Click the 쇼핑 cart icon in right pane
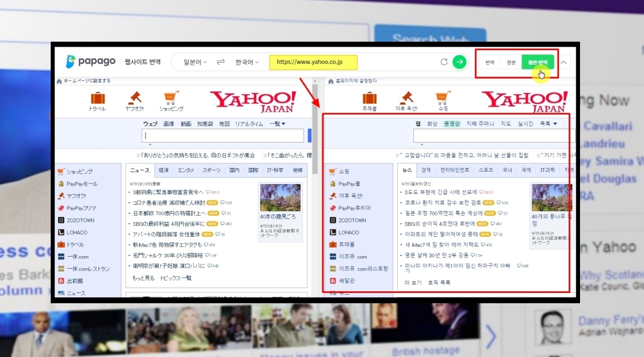This screenshot has width=644, height=357. [x=442, y=98]
